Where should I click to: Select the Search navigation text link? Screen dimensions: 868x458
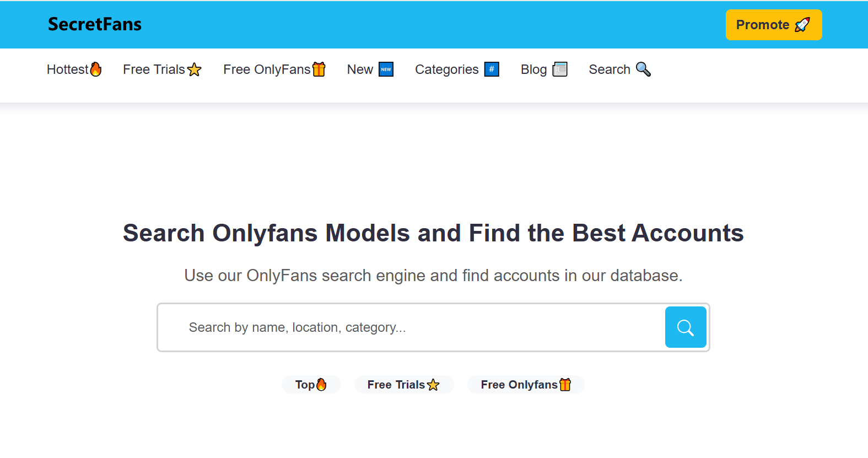(x=609, y=69)
